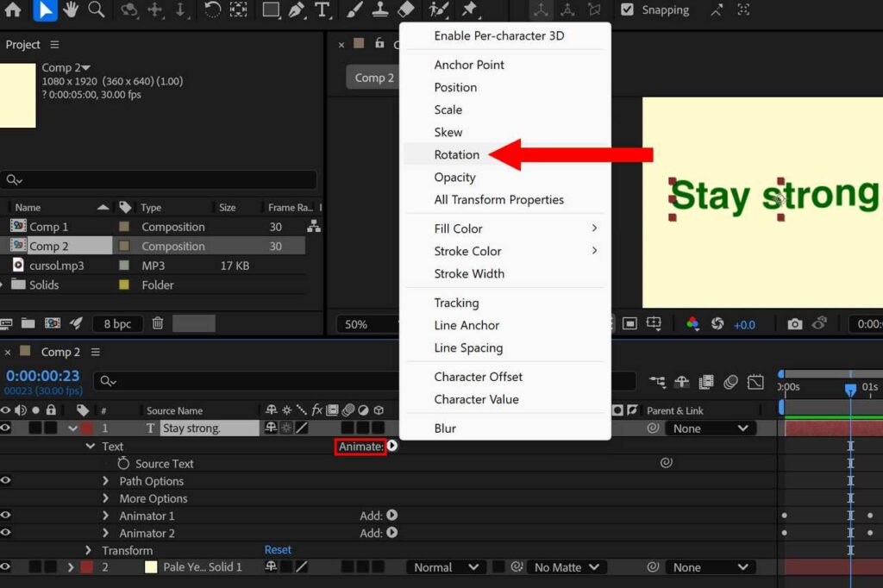Click the red label swatch of layer 1
The height and width of the screenshot is (588, 883).
coord(87,428)
